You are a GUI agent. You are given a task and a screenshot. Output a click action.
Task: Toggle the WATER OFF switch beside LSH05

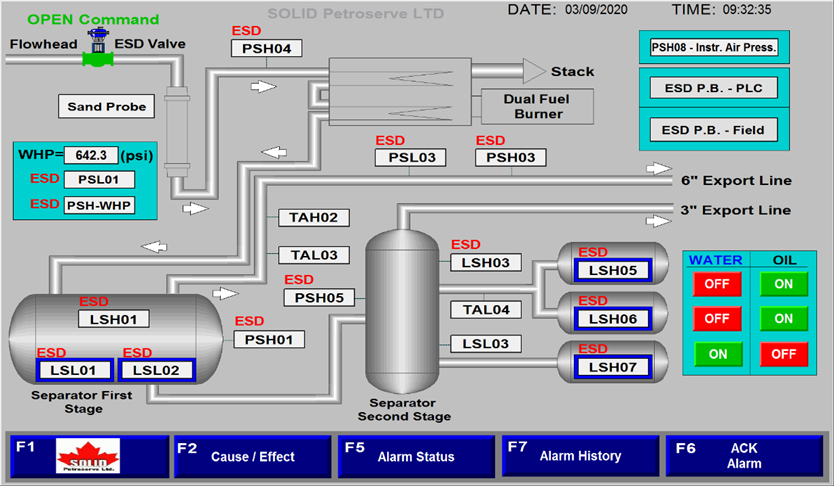[717, 284]
